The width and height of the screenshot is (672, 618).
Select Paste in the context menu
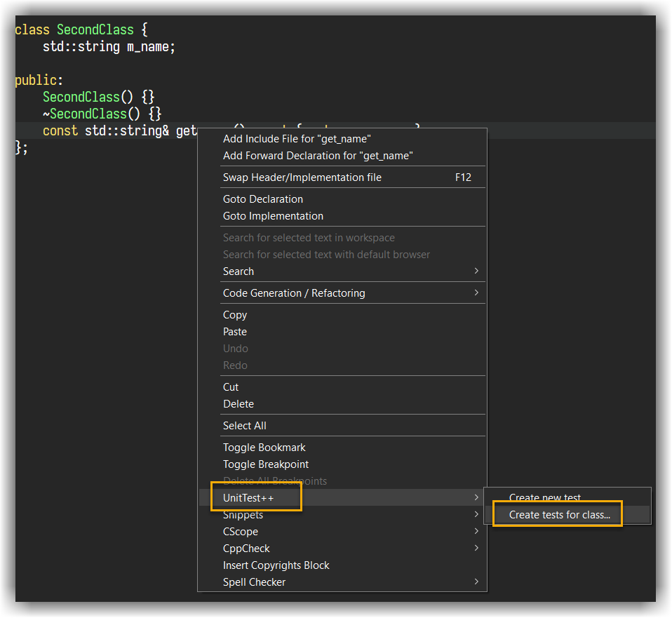(235, 332)
